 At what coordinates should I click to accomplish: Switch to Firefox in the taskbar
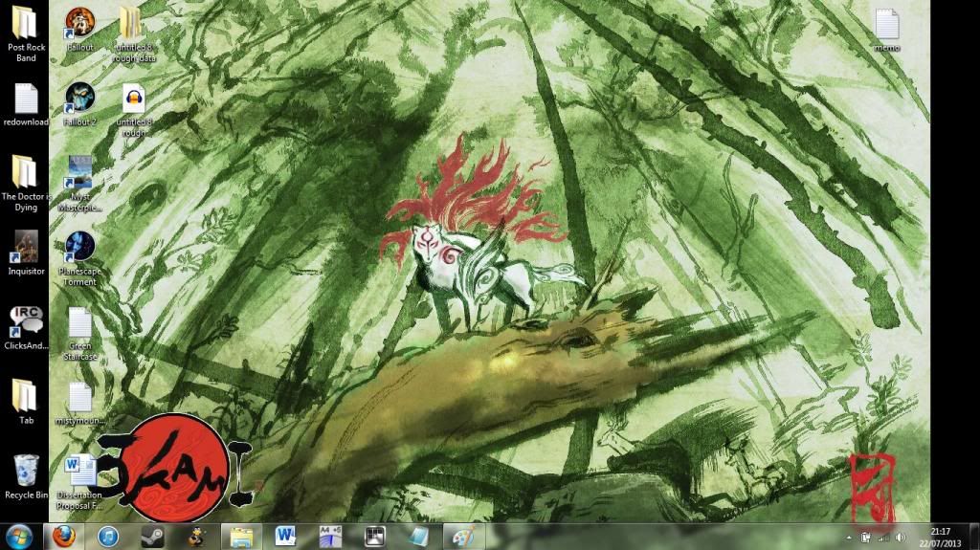[x=63, y=537]
